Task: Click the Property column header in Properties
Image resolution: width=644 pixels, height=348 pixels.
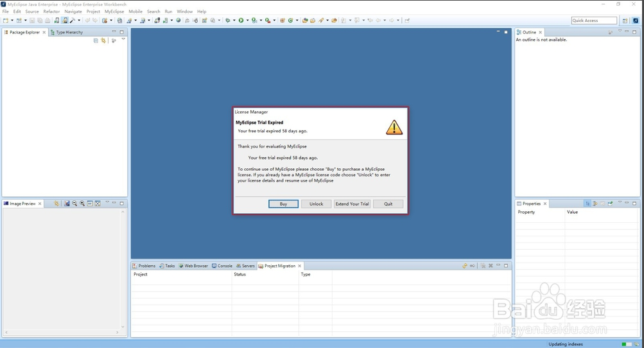Action: coord(540,212)
